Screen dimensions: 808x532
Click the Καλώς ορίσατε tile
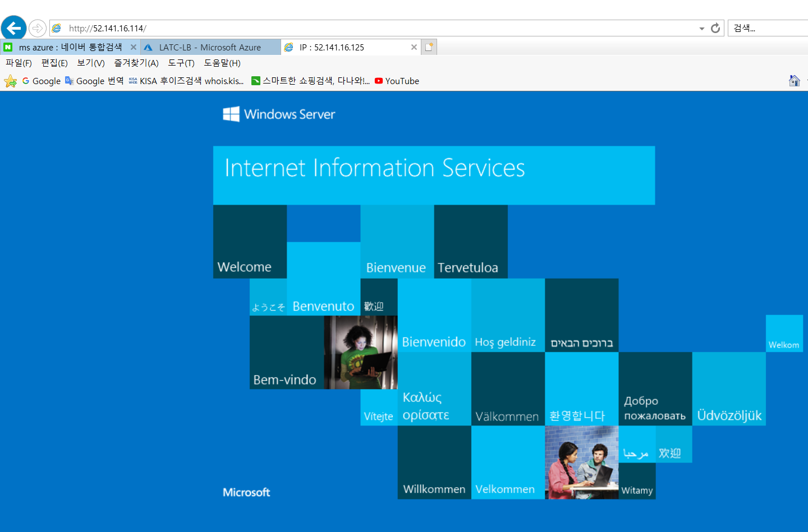pyautogui.click(x=434, y=389)
